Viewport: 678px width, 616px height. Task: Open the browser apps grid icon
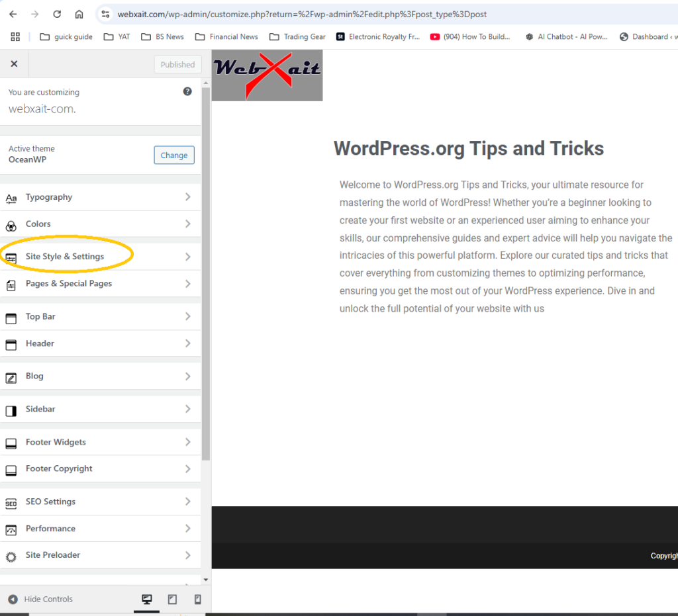[15, 36]
